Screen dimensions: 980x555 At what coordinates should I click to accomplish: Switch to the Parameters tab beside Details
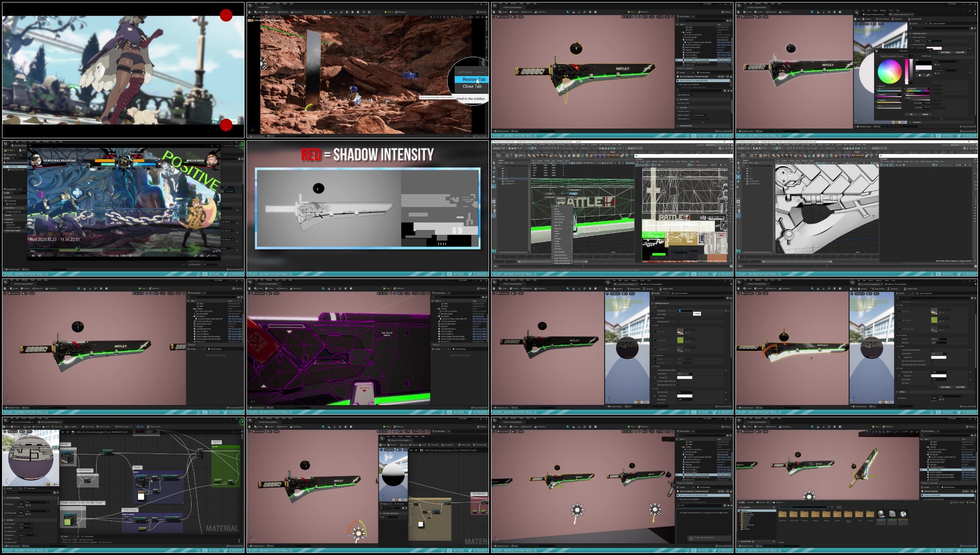point(30,488)
